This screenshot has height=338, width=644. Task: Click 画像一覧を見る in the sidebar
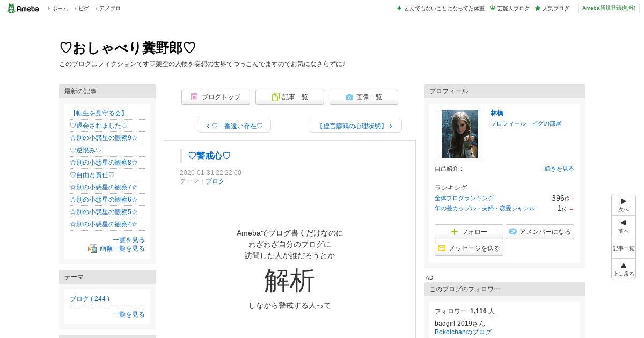pos(122,248)
